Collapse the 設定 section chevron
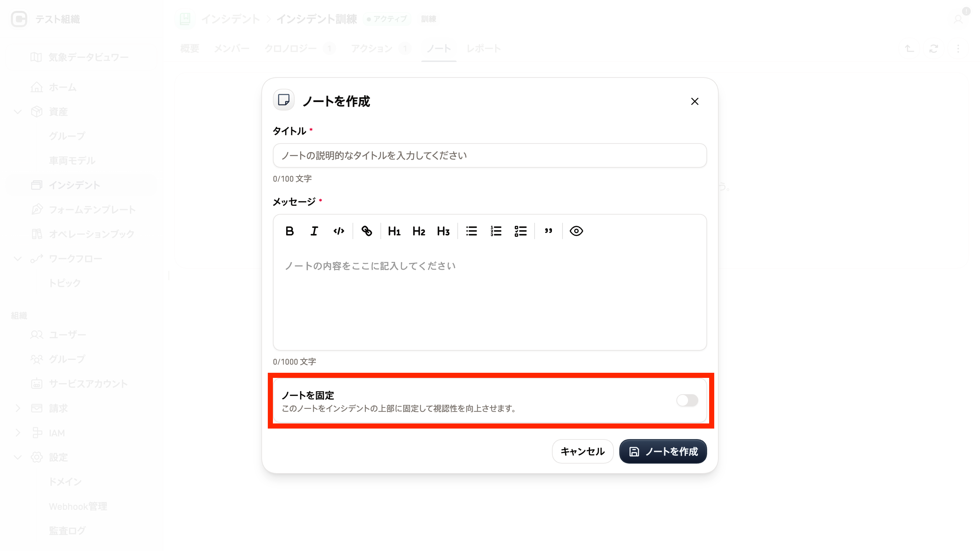Viewport: 980px width, 551px height. click(17, 457)
